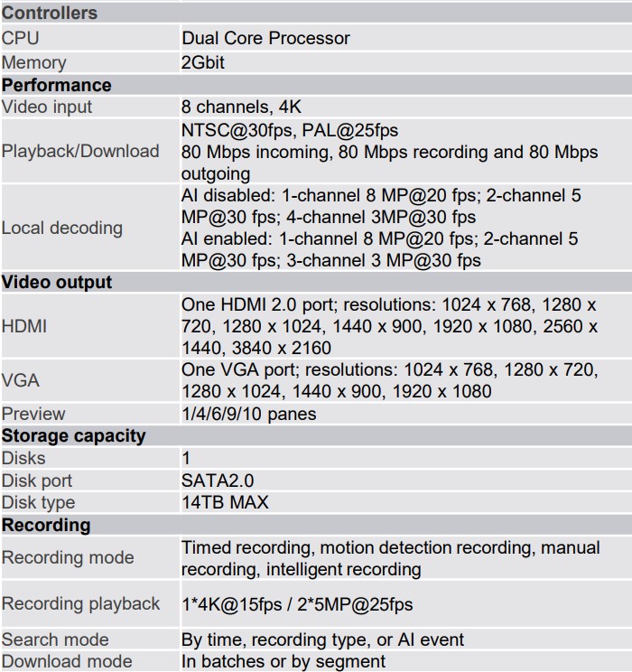This screenshot has height=672, width=632.
Task: Click the "1/4/6/9/10 panes" preview value
Action: tap(249, 414)
